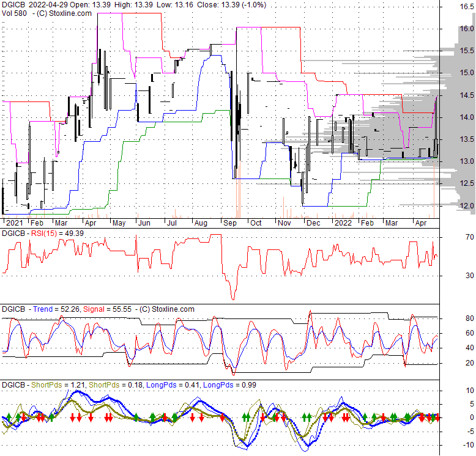Click the '15.5' price axis label
The image size is (476, 456).
[x=466, y=51]
